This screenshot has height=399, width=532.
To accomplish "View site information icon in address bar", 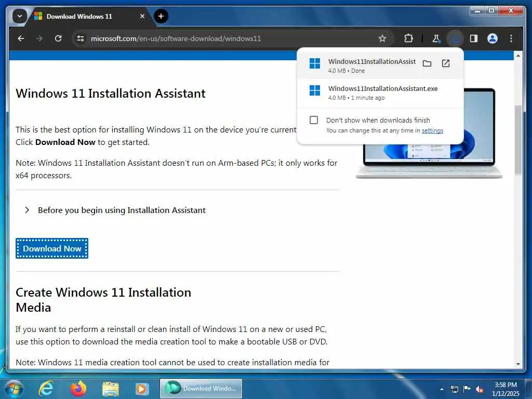I will (81, 38).
